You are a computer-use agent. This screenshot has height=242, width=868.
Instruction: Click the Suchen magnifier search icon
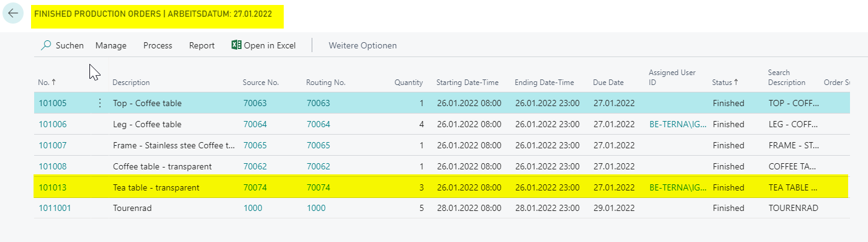point(46,45)
